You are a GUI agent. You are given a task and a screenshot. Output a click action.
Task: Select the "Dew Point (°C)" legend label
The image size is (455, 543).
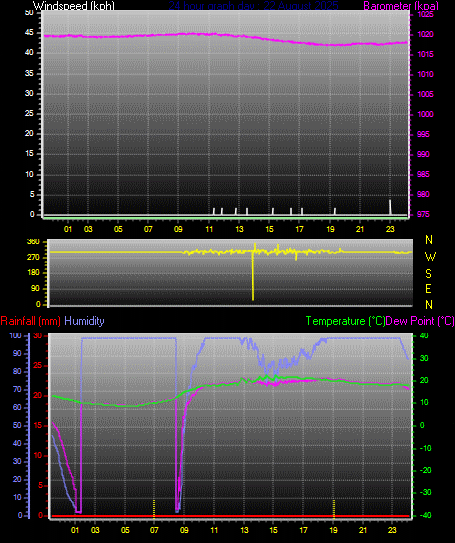420,321
